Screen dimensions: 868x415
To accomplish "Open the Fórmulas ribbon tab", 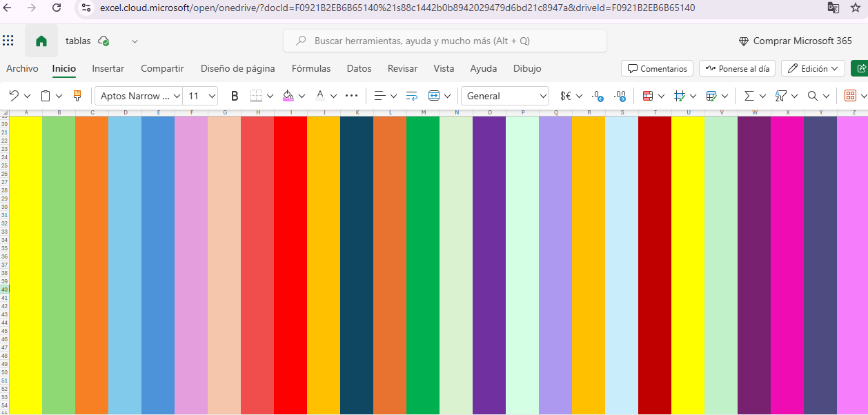I will (310, 68).
